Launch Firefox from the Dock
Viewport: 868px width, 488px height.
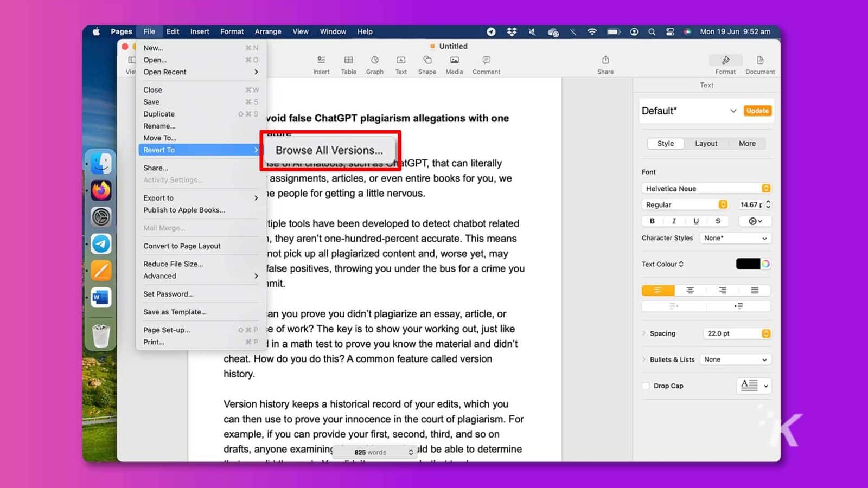point(101,190)
